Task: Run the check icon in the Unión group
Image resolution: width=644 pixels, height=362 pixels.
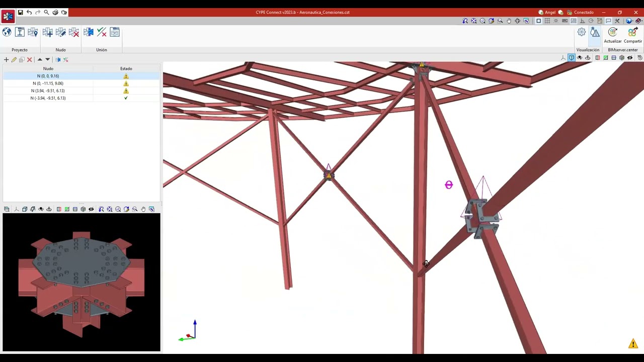Action: (102, 32)
